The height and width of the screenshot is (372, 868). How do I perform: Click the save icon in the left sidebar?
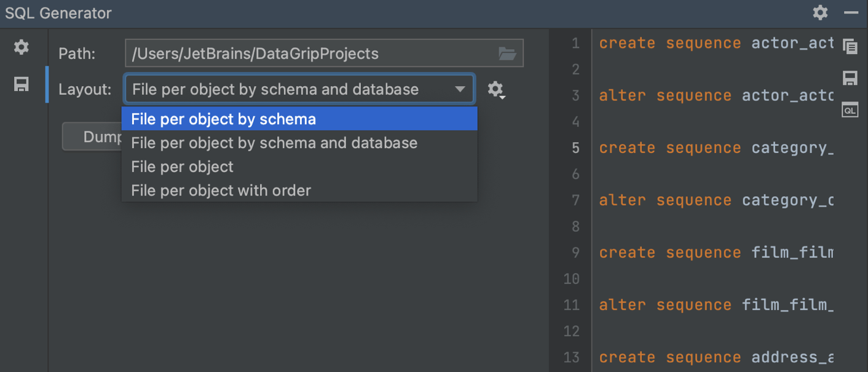(x=21, y=84)
